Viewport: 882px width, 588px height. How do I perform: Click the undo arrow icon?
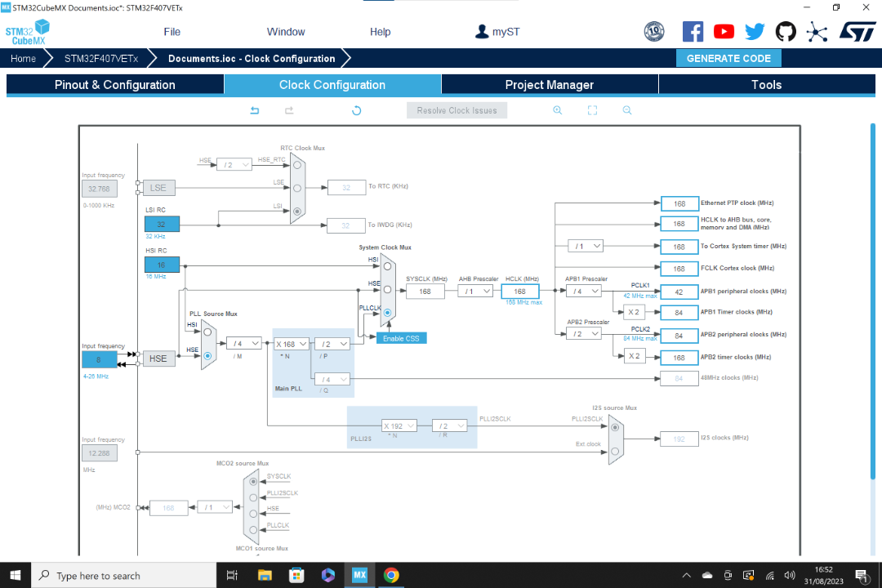pos(255,110)
